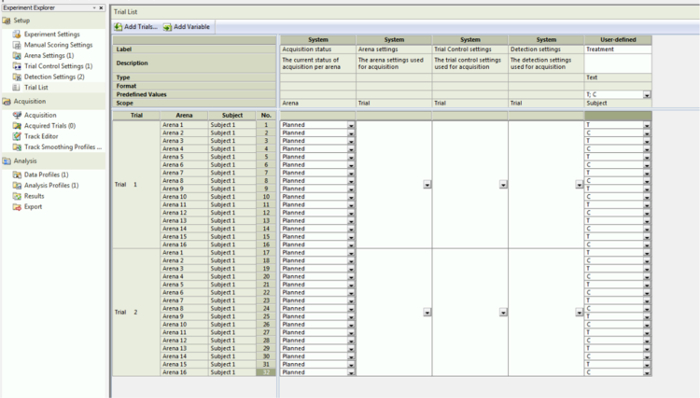The image size is (700, 398).
Task: Open Acquisition status dropdown for row 17
Action: 351,253
